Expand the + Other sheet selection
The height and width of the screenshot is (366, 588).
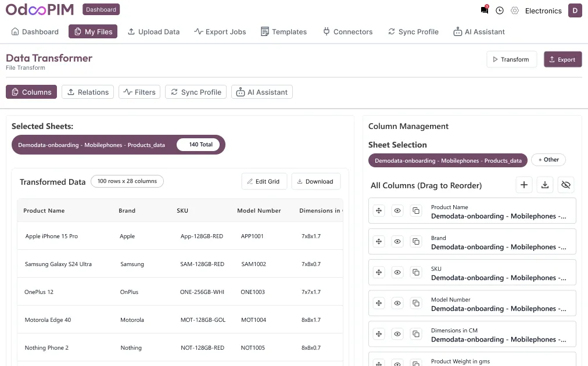[548, 160]
